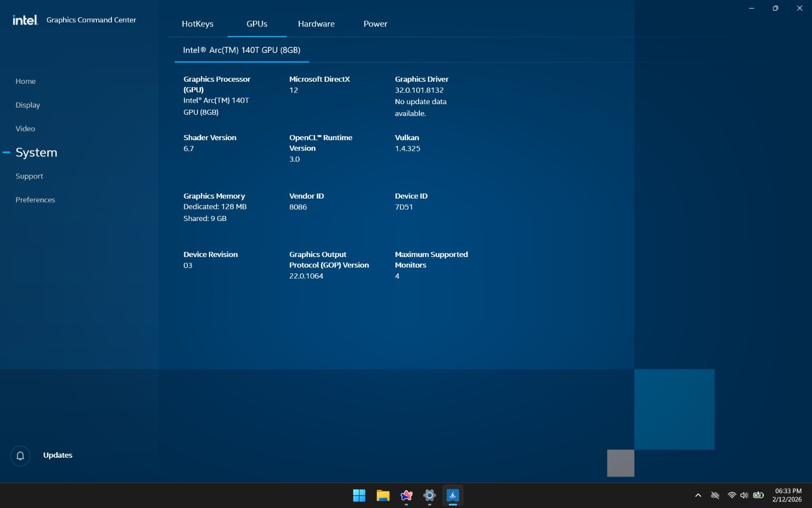
Task: Click the Vulkan version 1.4.325
Action: pos(408,149)
